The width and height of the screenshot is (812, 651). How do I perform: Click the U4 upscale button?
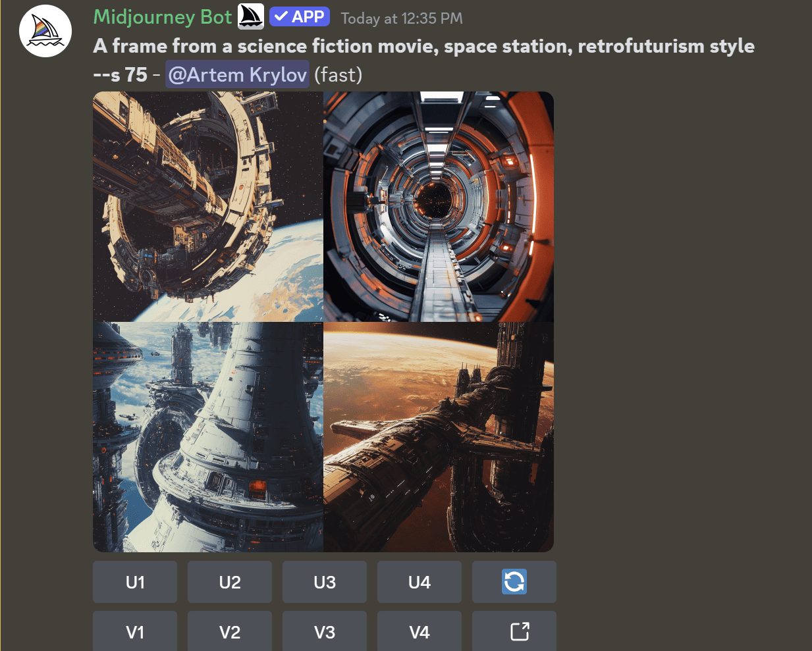tap(420, 582)
